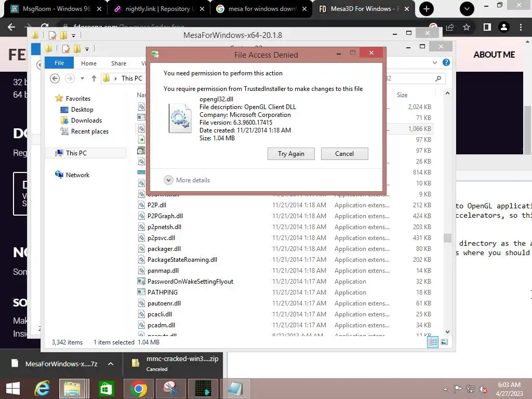Click This PC in address bar
532x399 pixels.
click(x=131, y=78)
